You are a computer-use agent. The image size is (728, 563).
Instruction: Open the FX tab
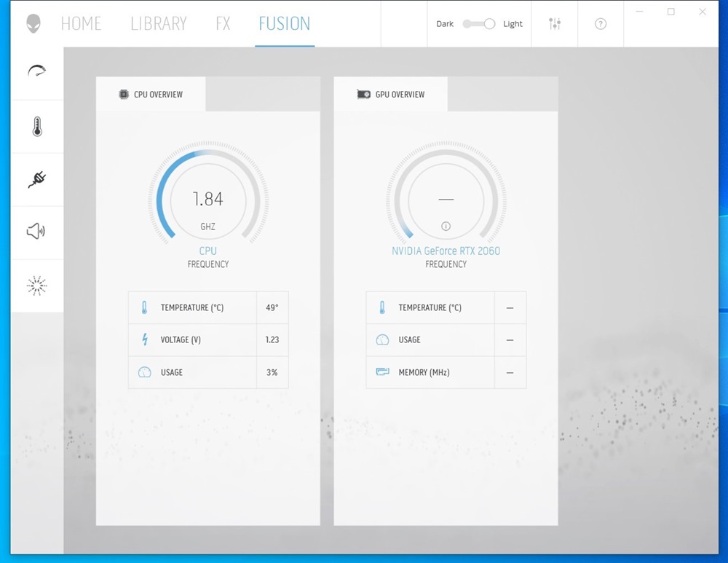pyautogui.click(x=223, y=23)
